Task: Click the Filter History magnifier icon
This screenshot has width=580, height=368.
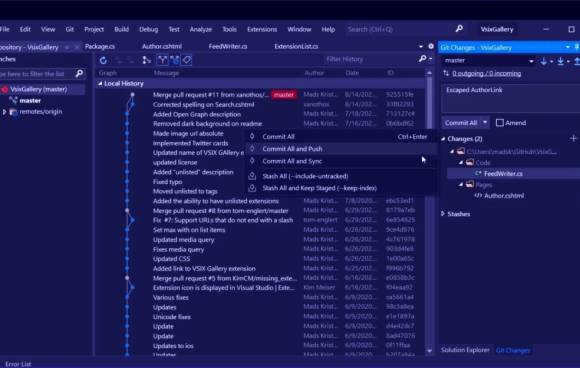Action: coord(422,59)
